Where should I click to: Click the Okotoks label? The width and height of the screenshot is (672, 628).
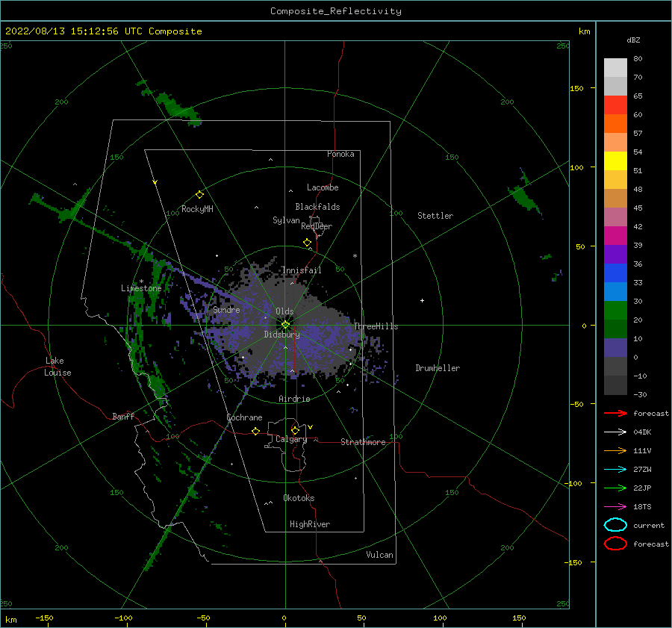(x=299, y=498)
